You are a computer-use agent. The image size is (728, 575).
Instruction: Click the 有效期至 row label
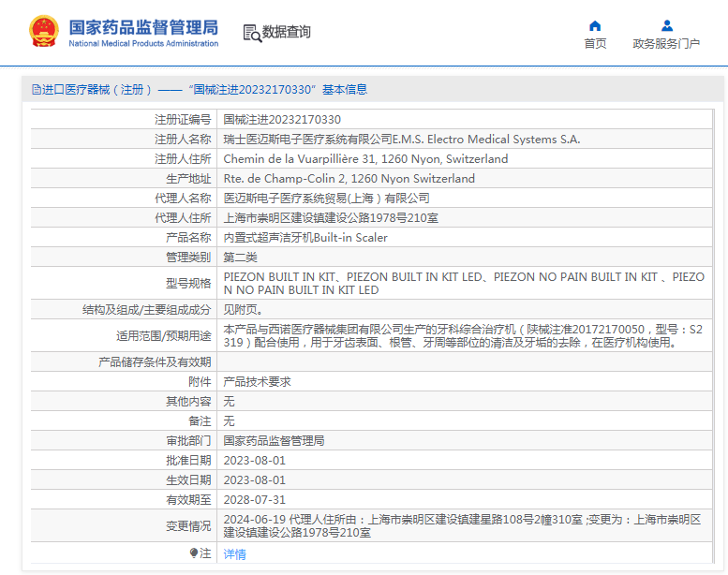188,500
